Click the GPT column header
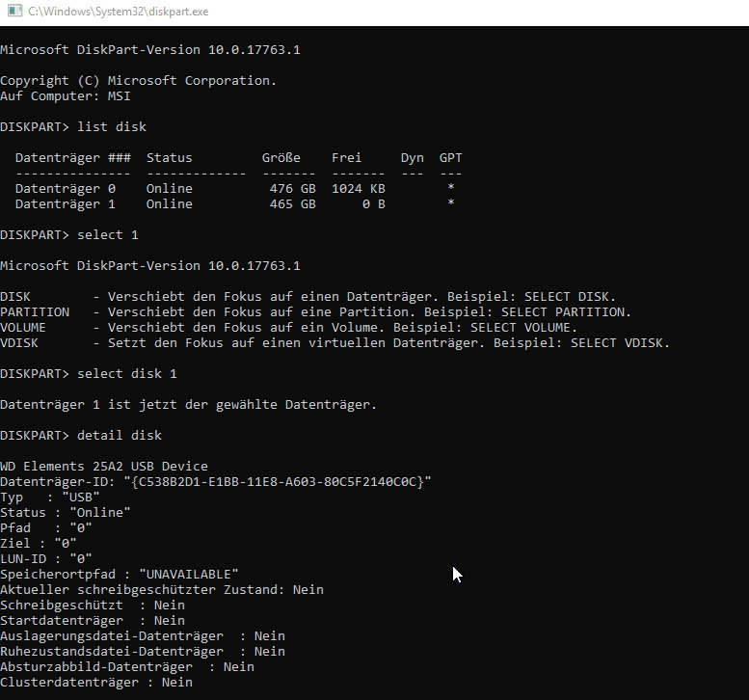The image size is (749, 700). (450, 157)
